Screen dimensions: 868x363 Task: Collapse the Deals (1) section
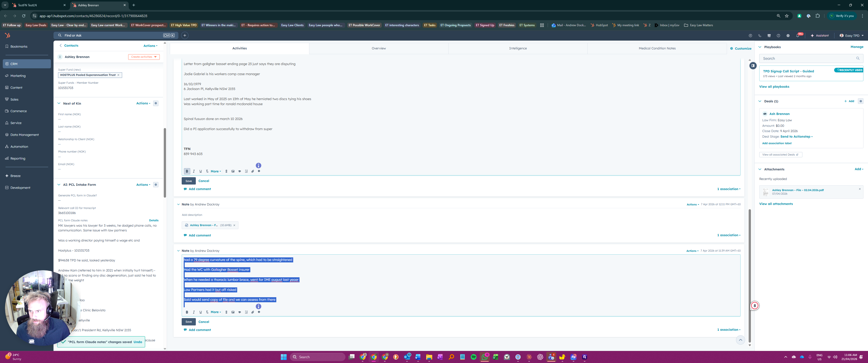pyautogui.click(x=760, y=101)
